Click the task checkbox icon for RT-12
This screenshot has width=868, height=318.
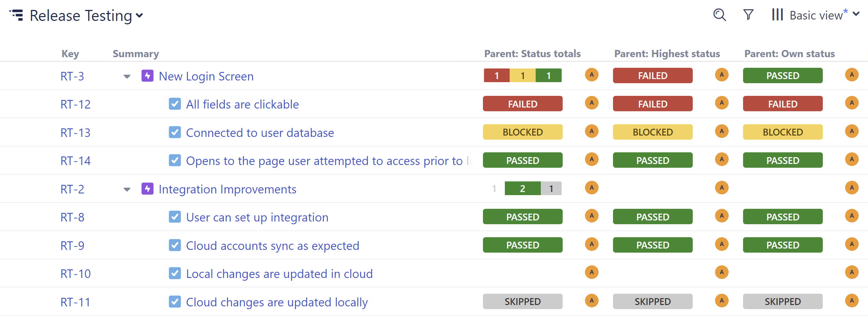(175, 104)
